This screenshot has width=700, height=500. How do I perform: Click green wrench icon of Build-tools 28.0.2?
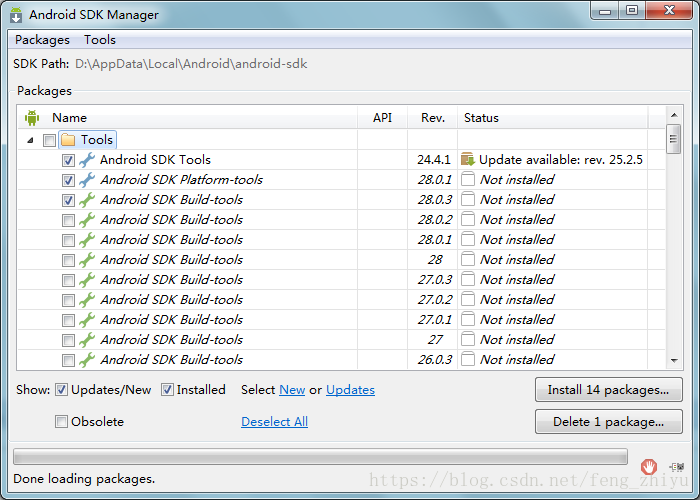(x=87, y=220)
